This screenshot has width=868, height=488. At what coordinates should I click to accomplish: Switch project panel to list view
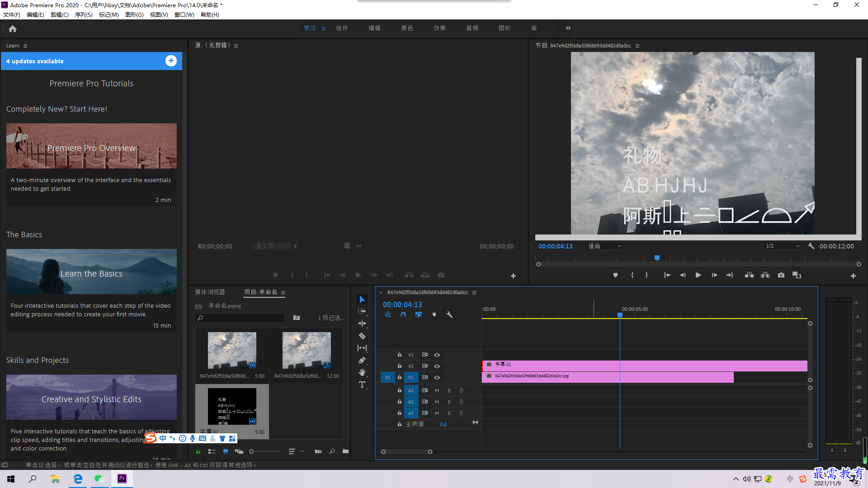(x=212, y=451)
